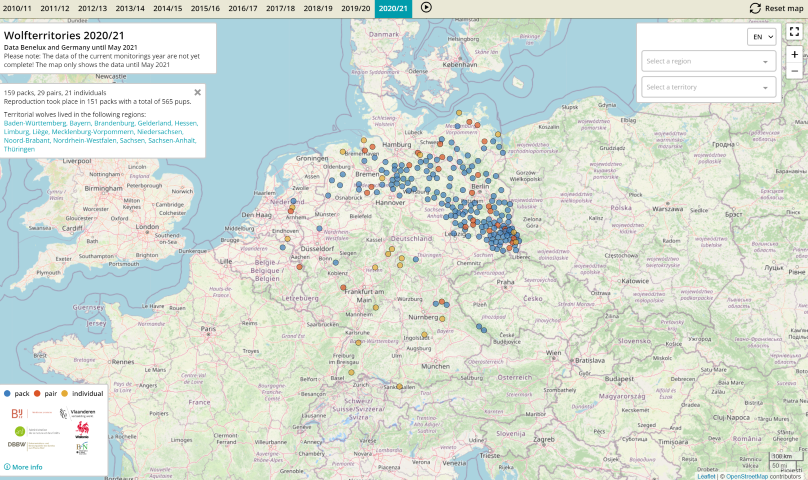Expand the Select a territory dropdown
The image size is (808, 480).
[x=708, y=87]
